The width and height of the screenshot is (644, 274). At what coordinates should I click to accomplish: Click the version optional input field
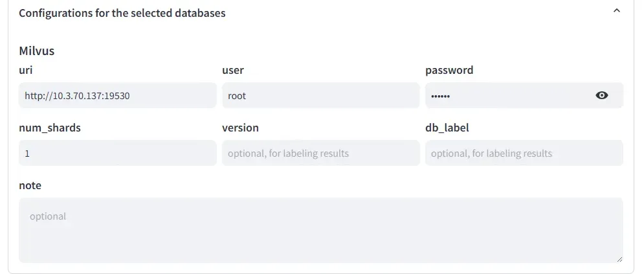tap(320, 153)
